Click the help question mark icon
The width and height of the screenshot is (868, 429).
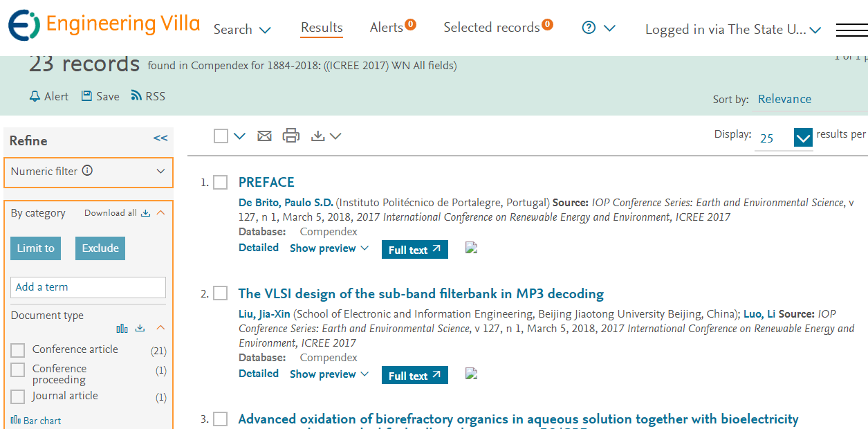click(x=589, y=28)
